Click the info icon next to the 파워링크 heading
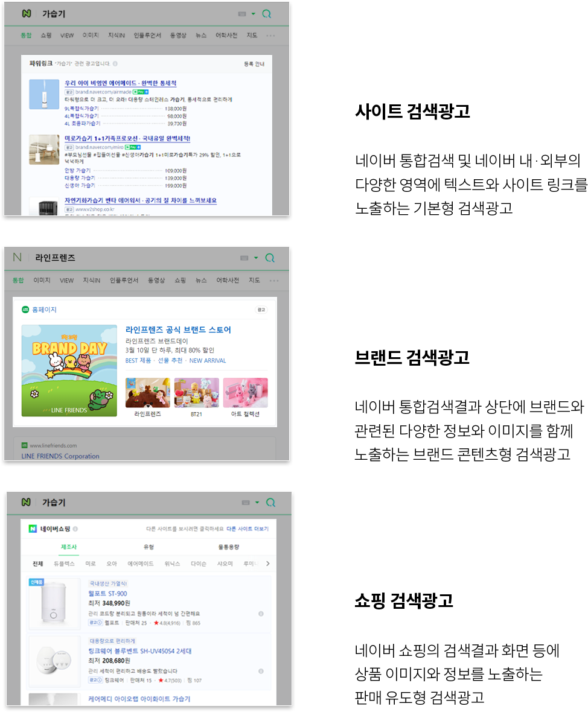 tap(115, 63)
